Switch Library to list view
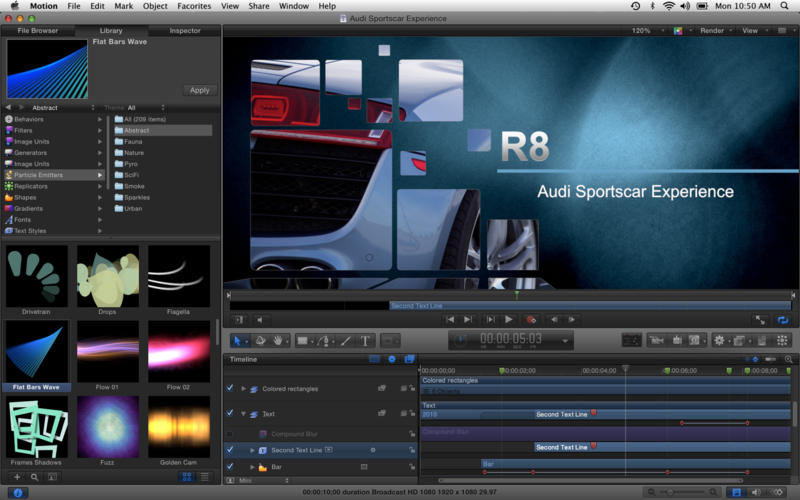This screenshot has height=500, width=800. 204,478
